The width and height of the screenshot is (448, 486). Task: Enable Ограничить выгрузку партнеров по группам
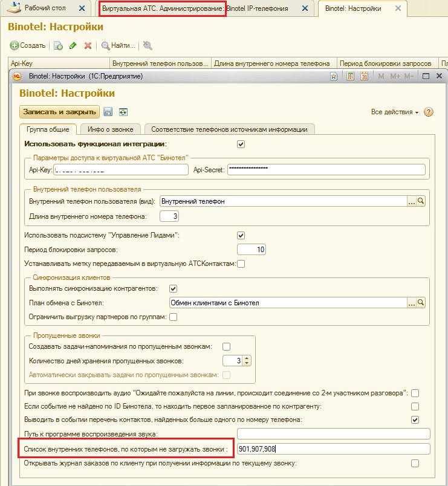pos(173,317)
